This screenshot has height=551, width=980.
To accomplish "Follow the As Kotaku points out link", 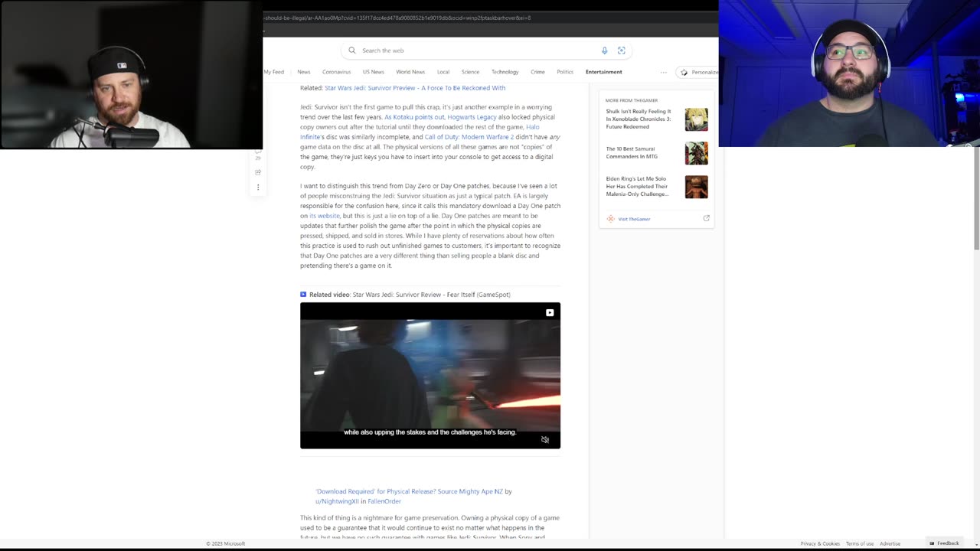I will pos(414,117).
